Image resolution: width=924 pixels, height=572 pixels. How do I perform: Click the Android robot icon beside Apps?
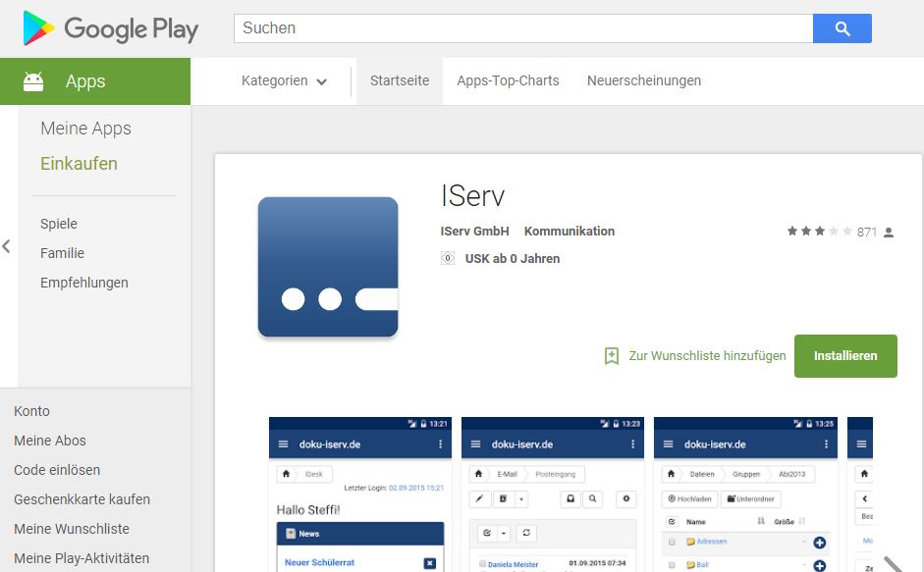[33, 81]
